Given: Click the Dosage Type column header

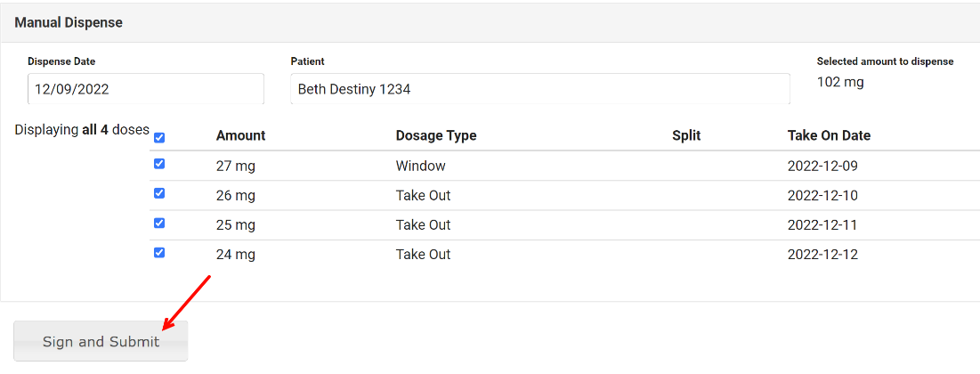Looking at the screenshot, I should 436,135.
